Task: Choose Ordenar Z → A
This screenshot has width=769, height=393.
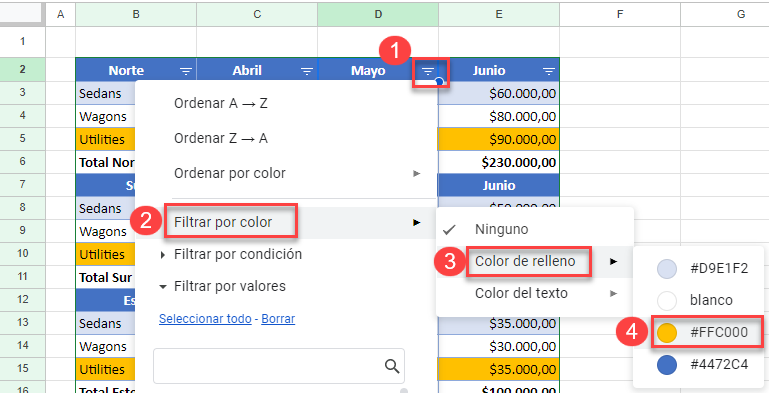Action: point(221,138)
